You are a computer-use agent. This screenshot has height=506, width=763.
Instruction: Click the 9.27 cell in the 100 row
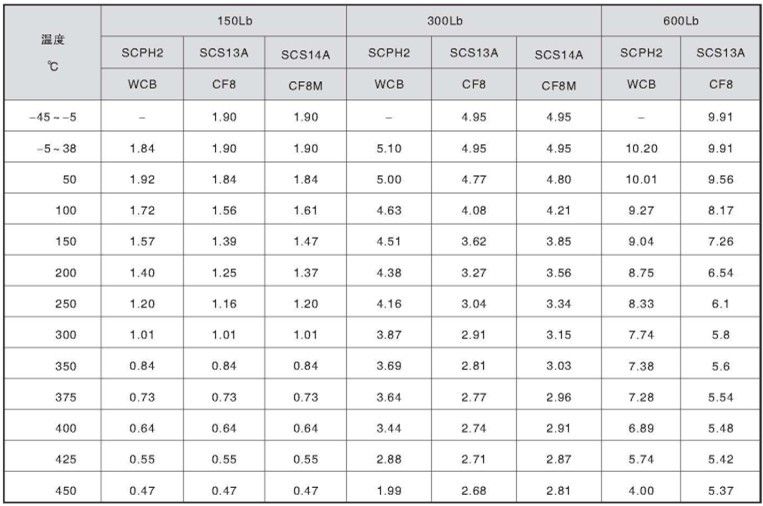[x=640, y=210]
